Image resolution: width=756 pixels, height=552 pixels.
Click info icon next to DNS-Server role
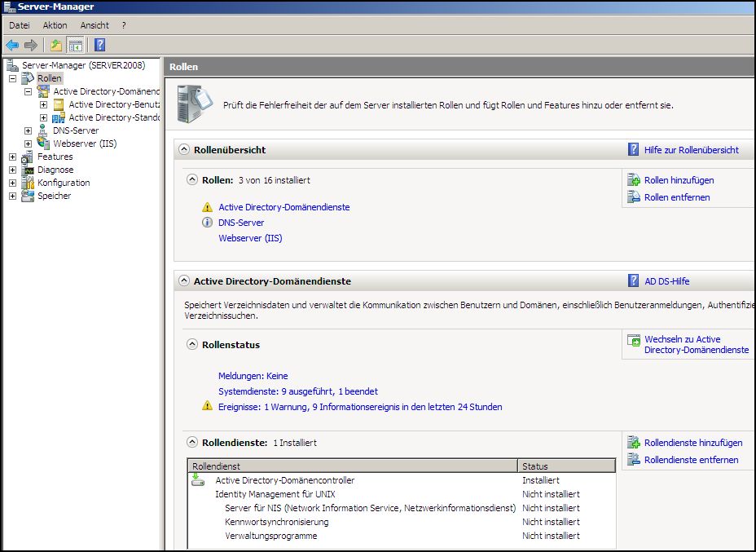pyautogui.click(x=207, y=223)
